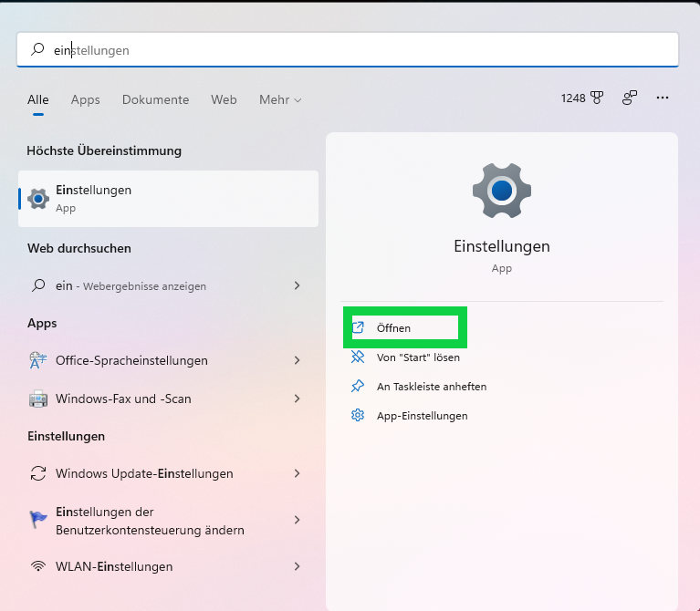This screenshot has height=611, width=700.
Task: Click the large Einstellungen gear in preview pane
Action: tap(502, 191)
